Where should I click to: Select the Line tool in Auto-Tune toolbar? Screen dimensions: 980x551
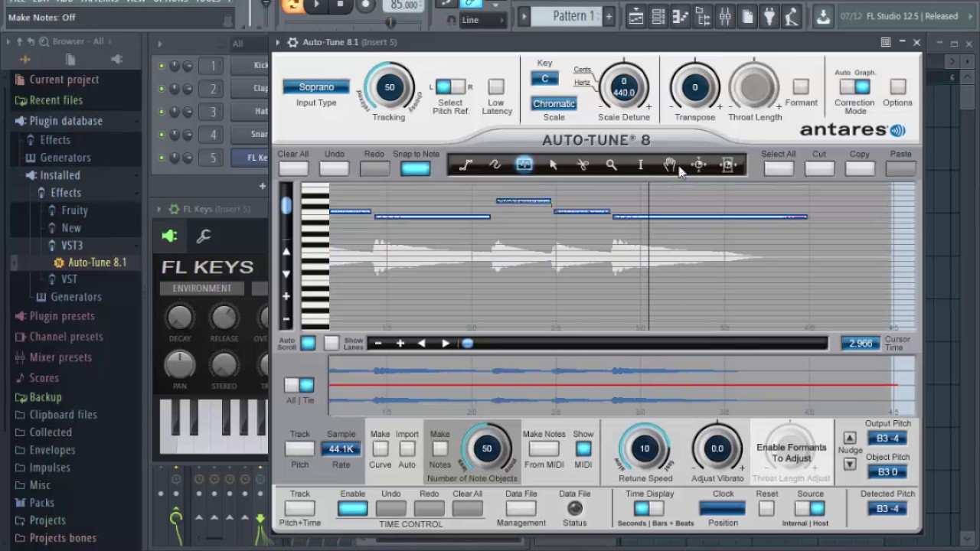[x=465, y=165]
